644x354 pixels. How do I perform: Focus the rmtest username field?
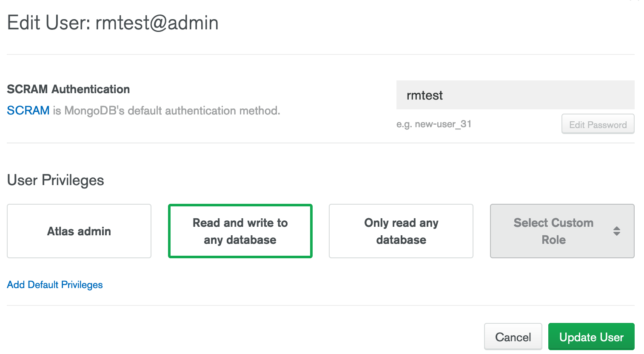[516, 95]
